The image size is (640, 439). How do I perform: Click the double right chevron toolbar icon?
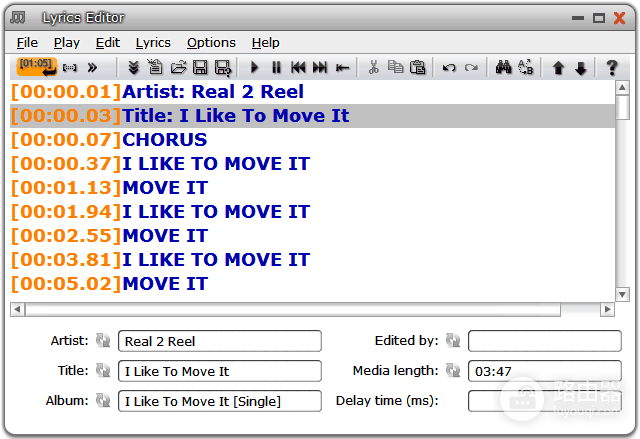point(92,67)
